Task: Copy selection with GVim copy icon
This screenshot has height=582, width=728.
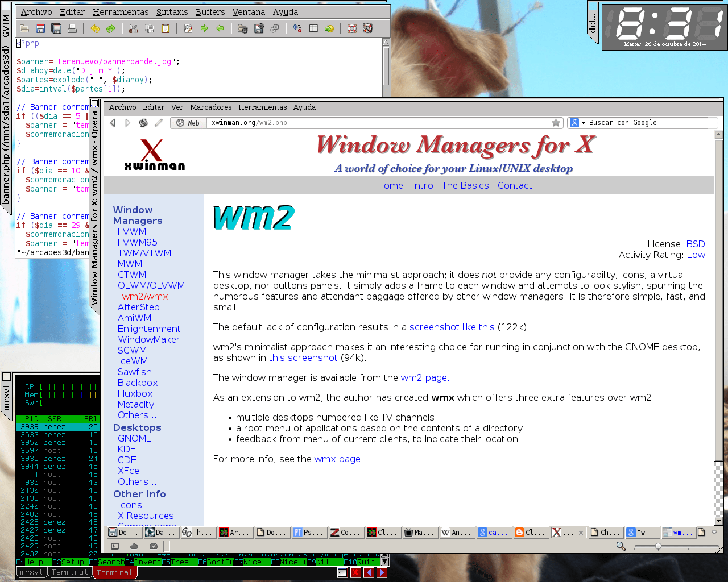Action: coord(150,28)
